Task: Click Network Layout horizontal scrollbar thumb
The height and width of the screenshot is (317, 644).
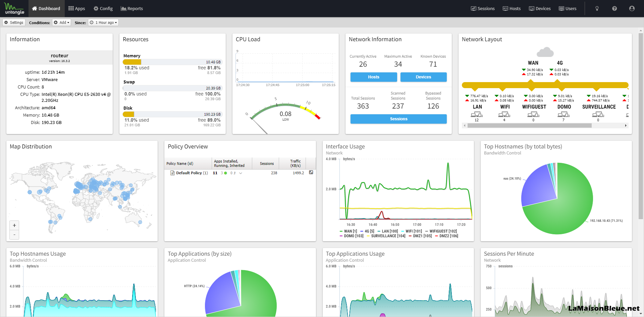Action: [x=529, y=125]
